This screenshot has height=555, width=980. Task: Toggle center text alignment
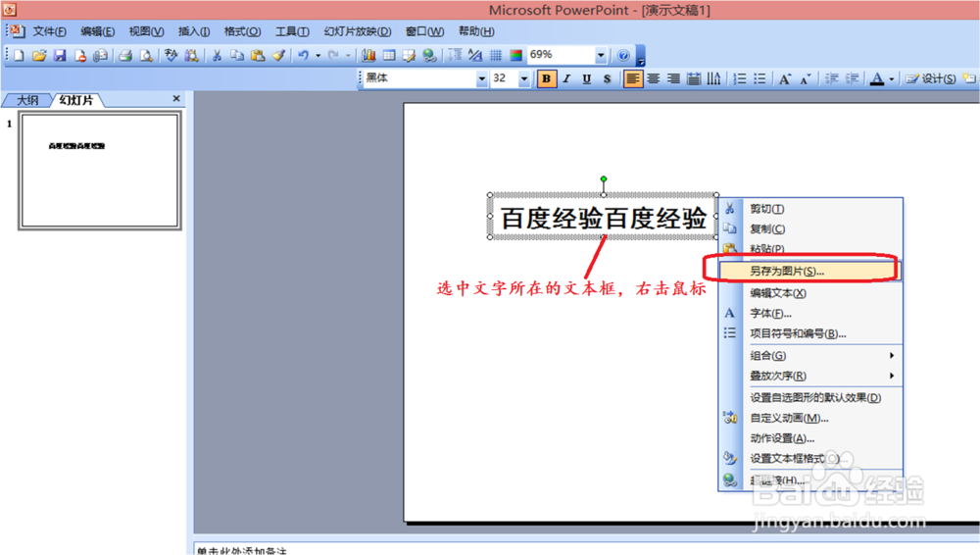[x=653, y=78]
